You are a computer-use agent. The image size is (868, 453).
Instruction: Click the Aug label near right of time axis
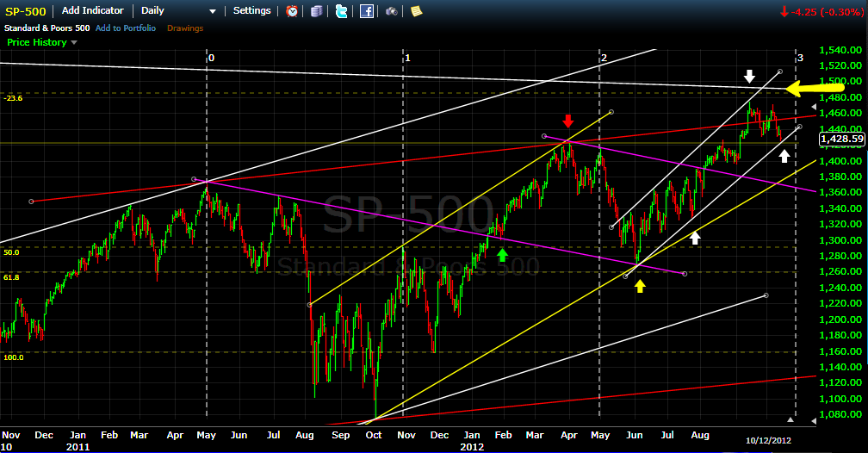click(x=700, y=435)
